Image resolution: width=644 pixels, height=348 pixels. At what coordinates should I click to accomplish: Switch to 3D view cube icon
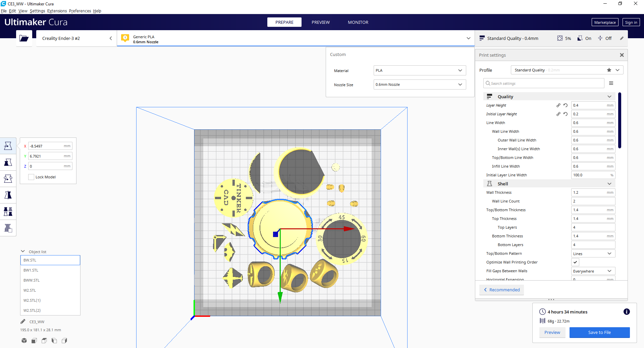click(24, 341)
